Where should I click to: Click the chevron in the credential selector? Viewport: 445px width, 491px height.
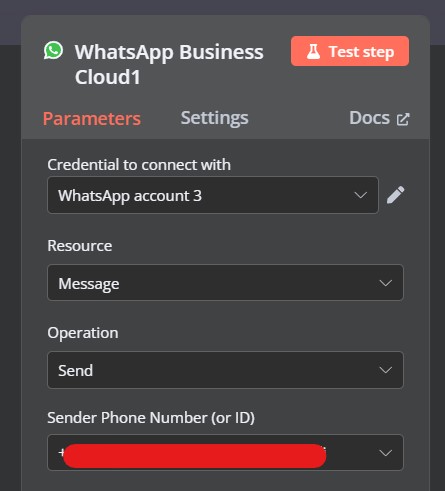point(361,195)
